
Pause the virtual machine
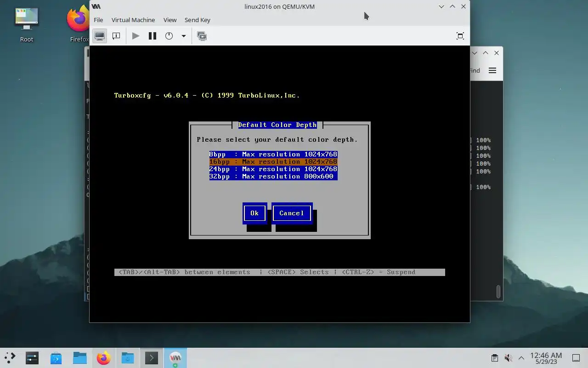(153, 36)
